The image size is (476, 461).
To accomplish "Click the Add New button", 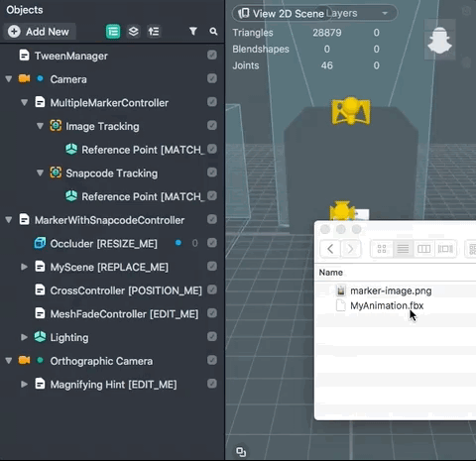I will click(x=40, y=32).
